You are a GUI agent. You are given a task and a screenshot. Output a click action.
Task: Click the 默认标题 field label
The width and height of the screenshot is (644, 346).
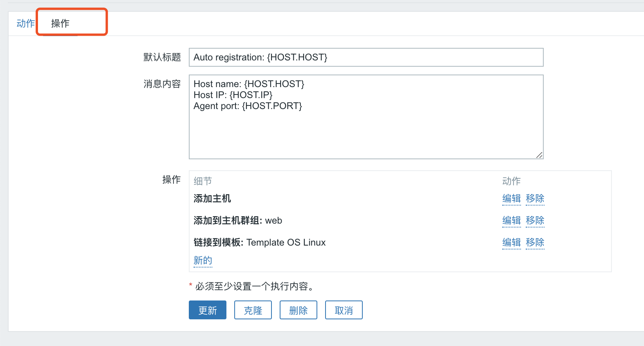[162, 57]
